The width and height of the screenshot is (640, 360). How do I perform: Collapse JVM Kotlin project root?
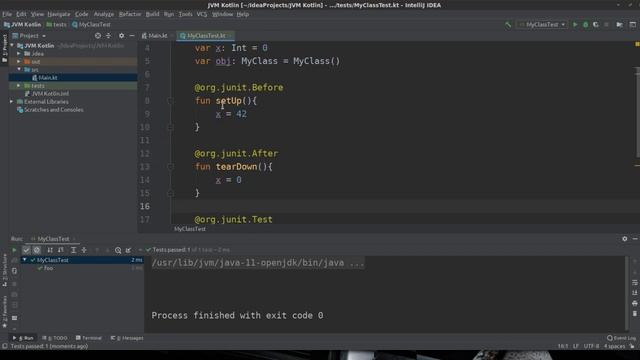pyautogui.click(x=12, y=46)
